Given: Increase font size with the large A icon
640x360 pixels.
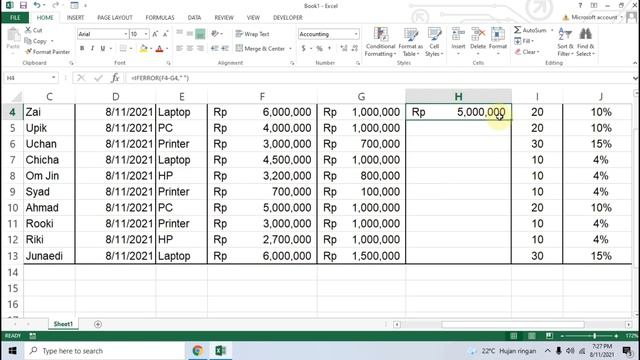Looking at the screenshot, I should [155, 34].
